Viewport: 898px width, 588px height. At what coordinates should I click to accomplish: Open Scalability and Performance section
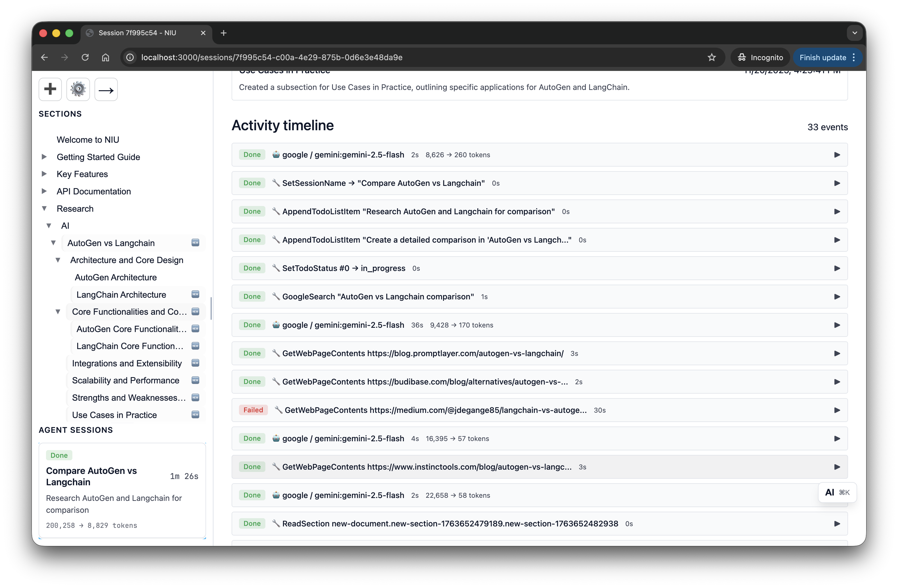coord(126,380)
